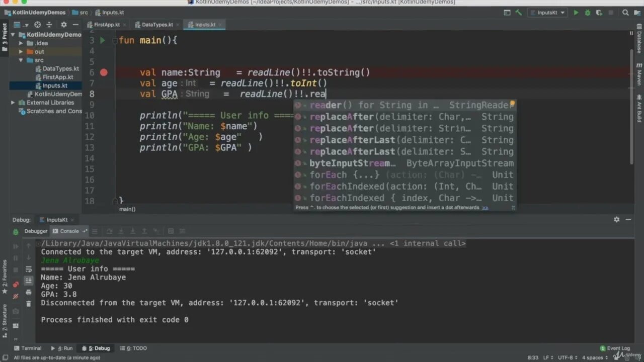
Task: Run the InputsKt configuration with green play
Action: pos(576,13)
